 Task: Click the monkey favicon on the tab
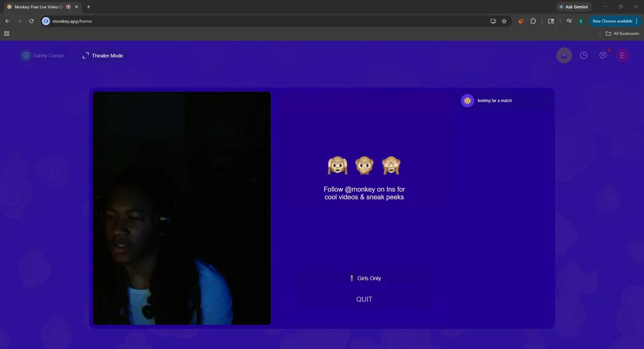(9, 7)
